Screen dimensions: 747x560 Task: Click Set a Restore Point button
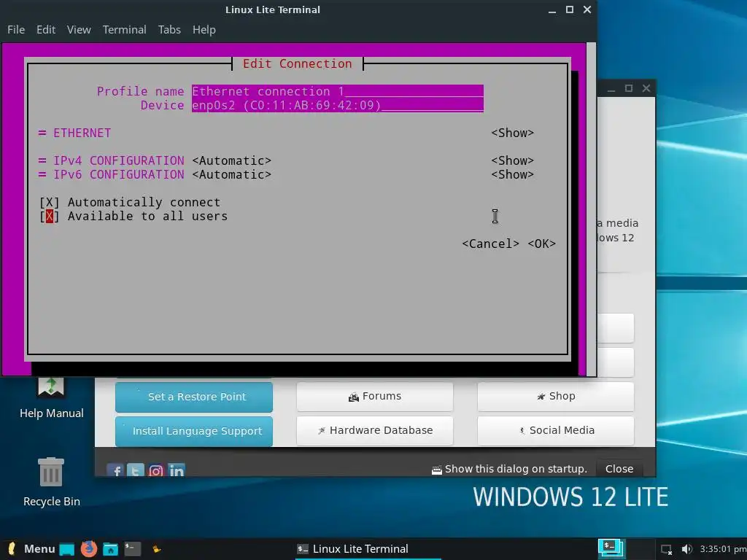tap(194, 397)
